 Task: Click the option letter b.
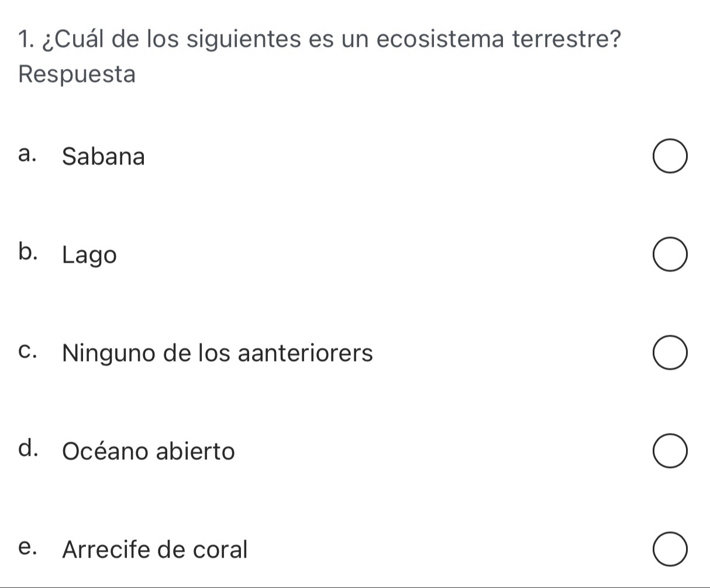point(26,253)
